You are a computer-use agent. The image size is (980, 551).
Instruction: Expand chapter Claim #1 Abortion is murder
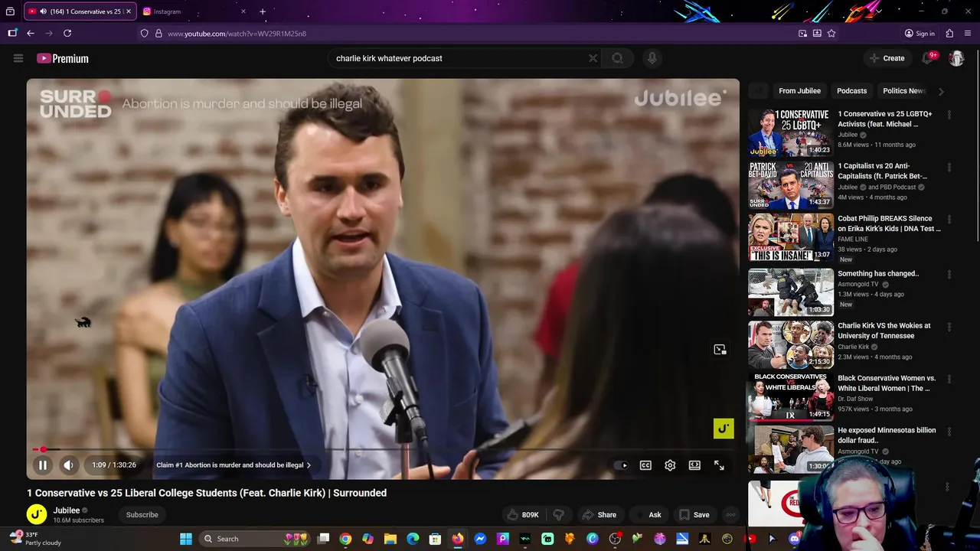(234, 465)
